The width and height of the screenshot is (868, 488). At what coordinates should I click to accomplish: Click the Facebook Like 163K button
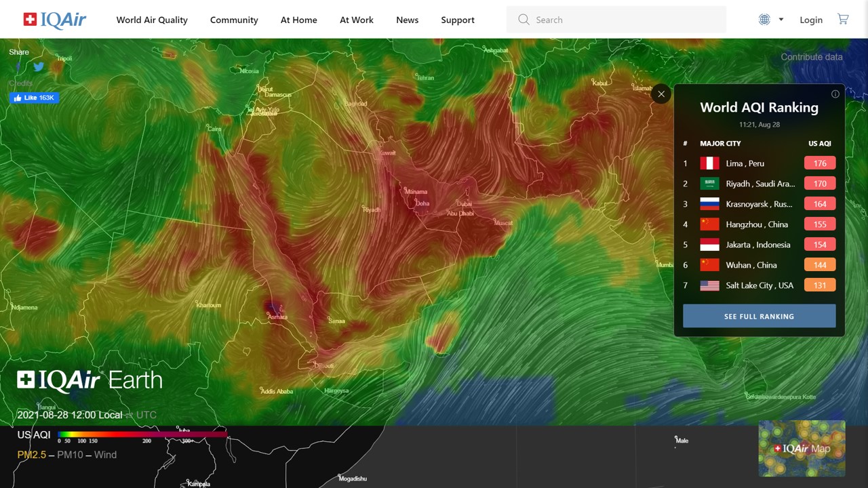(34, 98)
